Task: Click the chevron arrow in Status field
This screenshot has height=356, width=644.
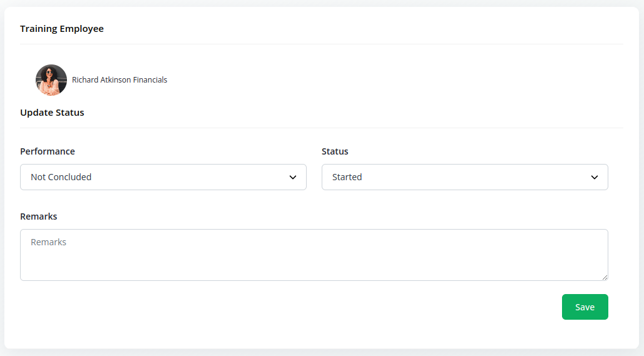Action: coord(595,178)
